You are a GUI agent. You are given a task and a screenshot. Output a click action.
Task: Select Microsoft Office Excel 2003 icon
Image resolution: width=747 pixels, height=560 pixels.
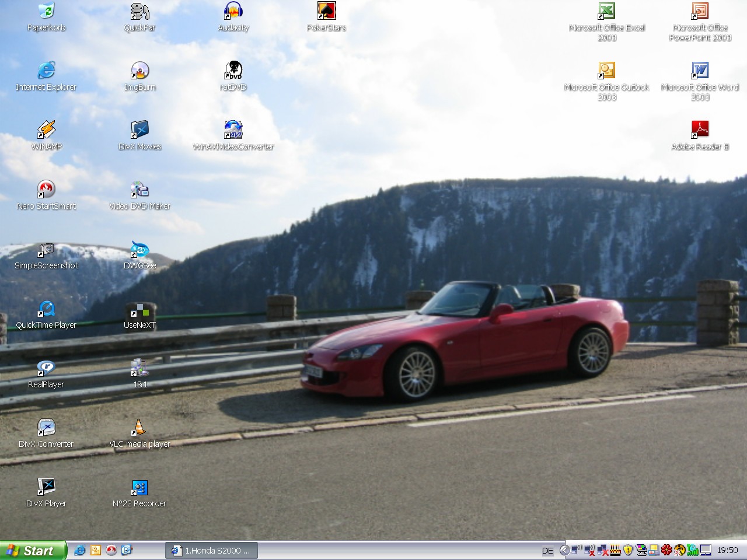(x=606, y=12)
